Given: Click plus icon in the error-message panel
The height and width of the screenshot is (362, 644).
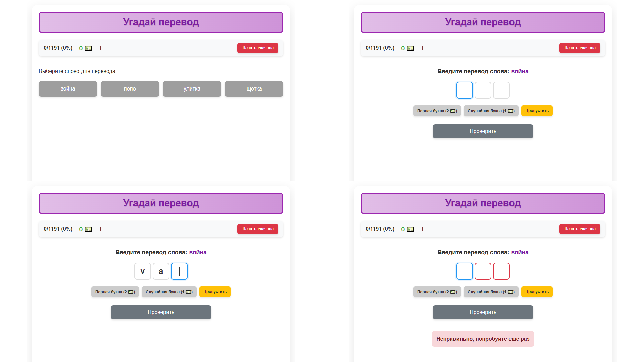Looking at the screenshot, I should pyautogui.click(x=423, y=229).
